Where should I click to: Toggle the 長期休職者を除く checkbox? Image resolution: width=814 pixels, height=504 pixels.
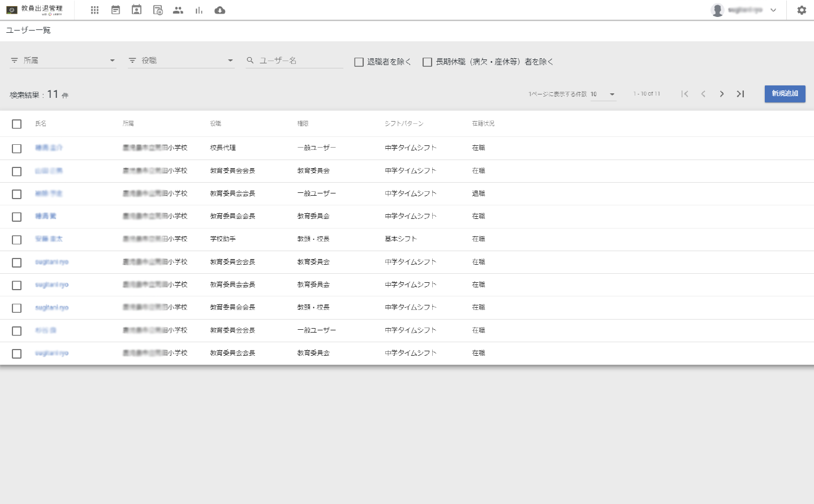(x=428, y=62)
